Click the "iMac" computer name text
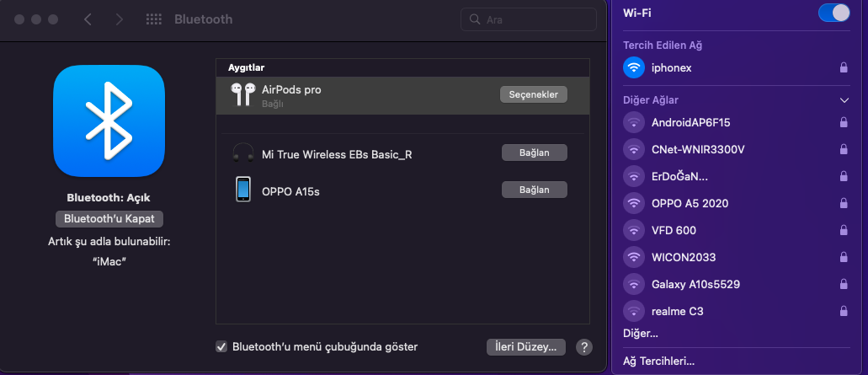The width and height of the screenshot is (868, 375). (x=109, y=261)
